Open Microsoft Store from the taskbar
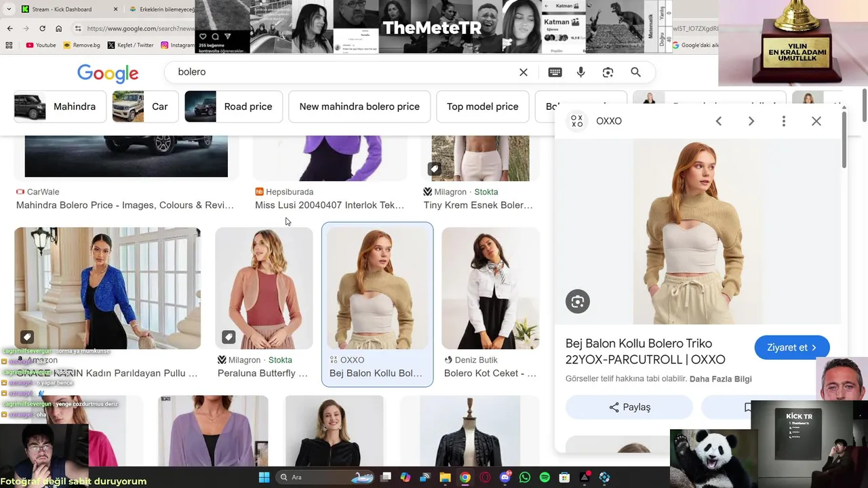Image resolution: width=868 pixels, height=488 pixels. [x=564, y=477]
